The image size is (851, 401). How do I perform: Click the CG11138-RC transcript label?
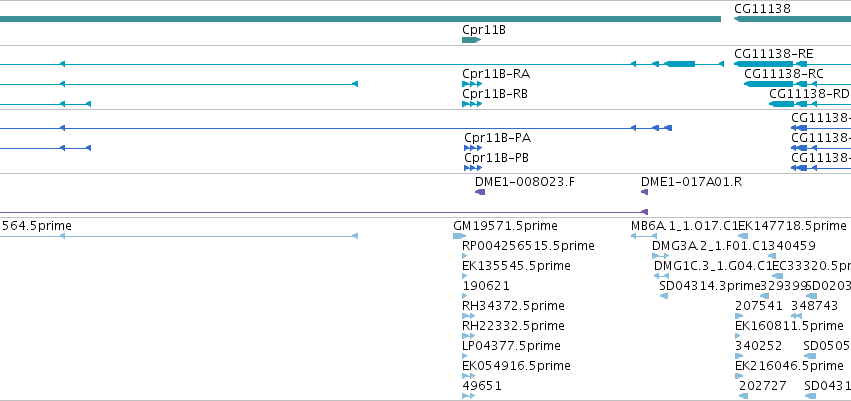(x=784, y=74)
